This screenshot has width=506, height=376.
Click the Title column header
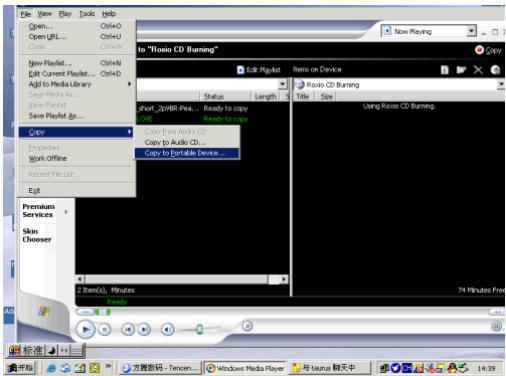[303, 96]
